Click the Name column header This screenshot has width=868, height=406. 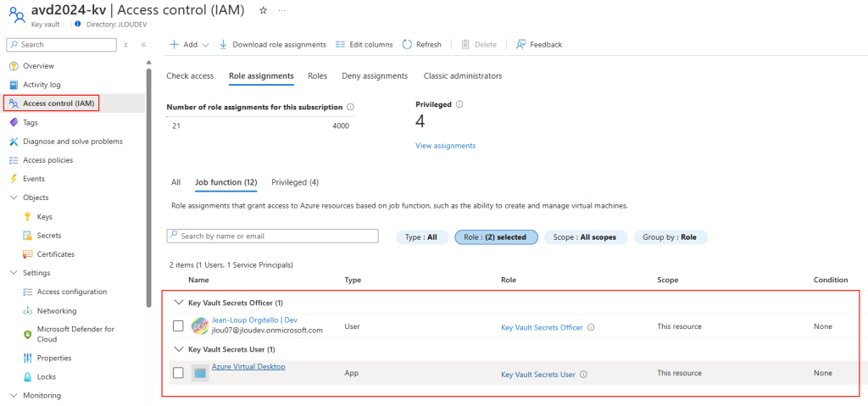pyautogui.click(x=198, y=281)
